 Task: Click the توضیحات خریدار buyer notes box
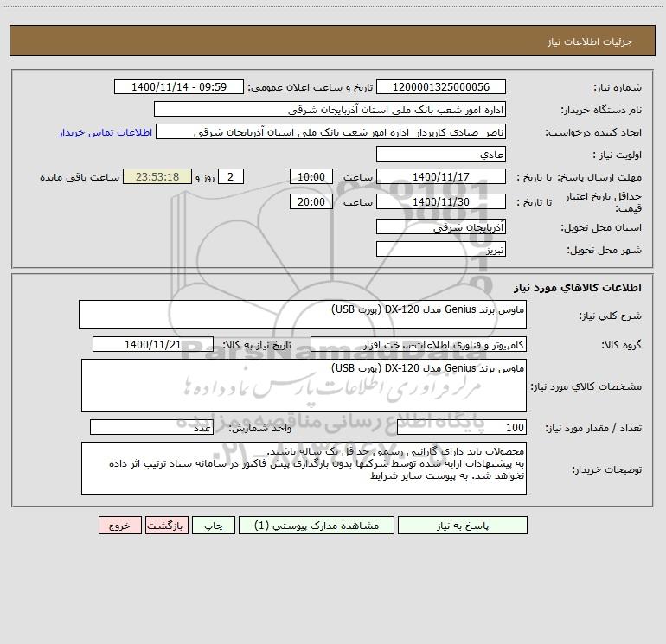[304, 469]
